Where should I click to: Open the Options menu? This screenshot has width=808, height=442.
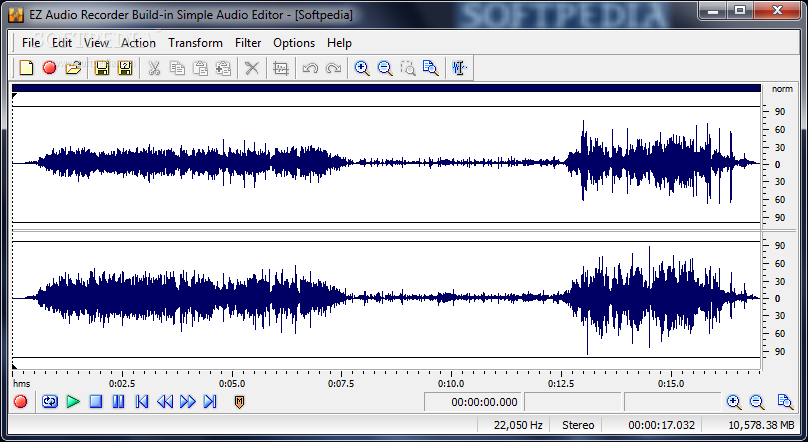click(294, 43)
